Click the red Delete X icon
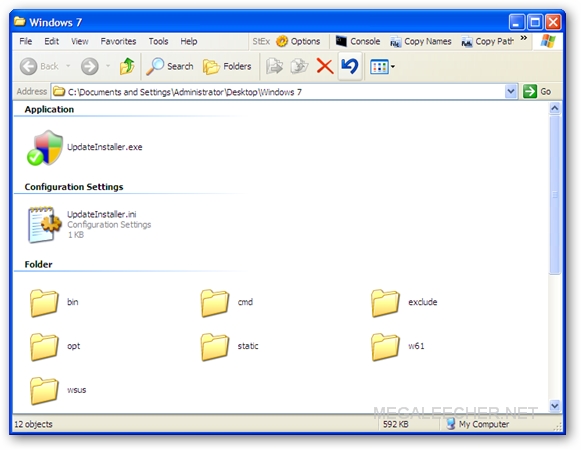This screenshot has width=581, height=450. [x=325, y=66]
